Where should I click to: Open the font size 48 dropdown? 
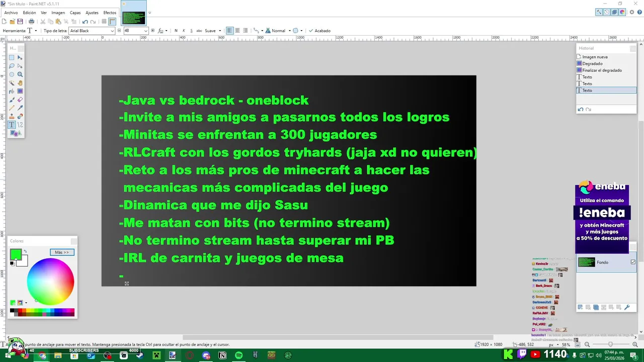(136, 31)
